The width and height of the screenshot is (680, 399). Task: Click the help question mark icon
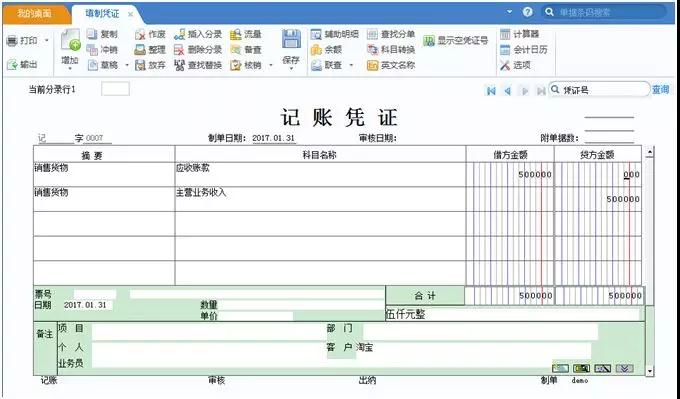click(528, 12)
